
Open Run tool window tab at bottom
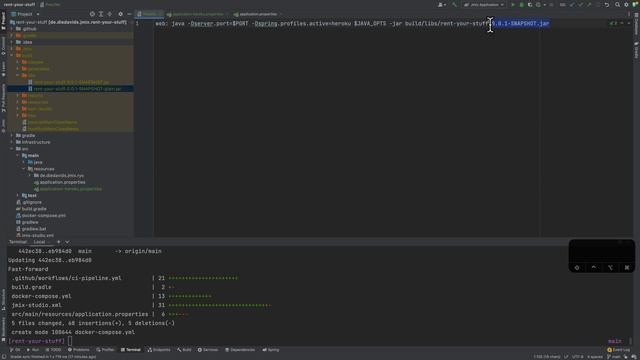pos(33,350)
